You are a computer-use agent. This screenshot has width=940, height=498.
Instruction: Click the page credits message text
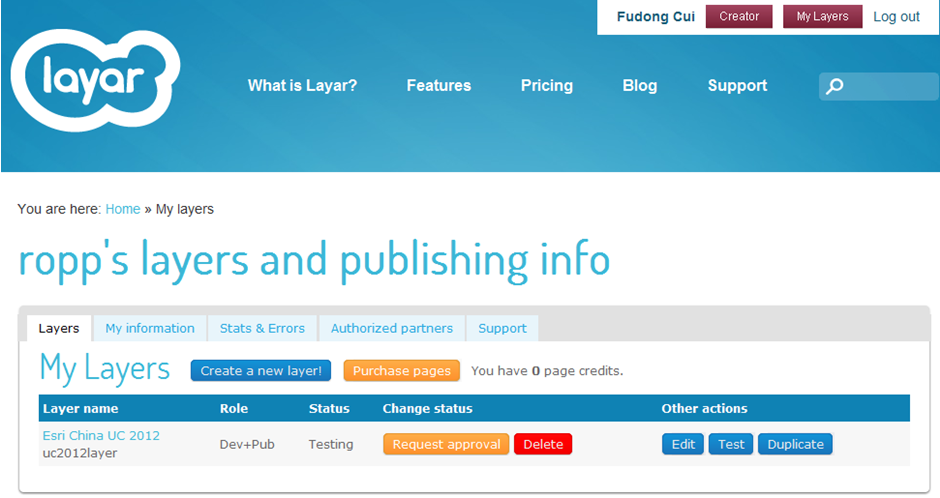[547, 371]
